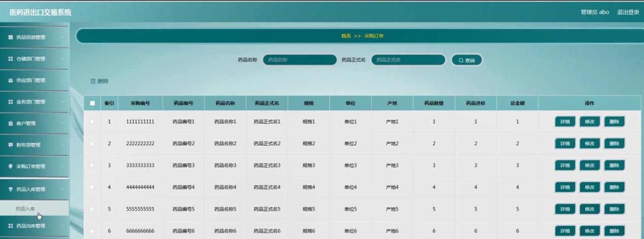
Task: Click 删除 for row 2222222222
Action: click(615, 144)
